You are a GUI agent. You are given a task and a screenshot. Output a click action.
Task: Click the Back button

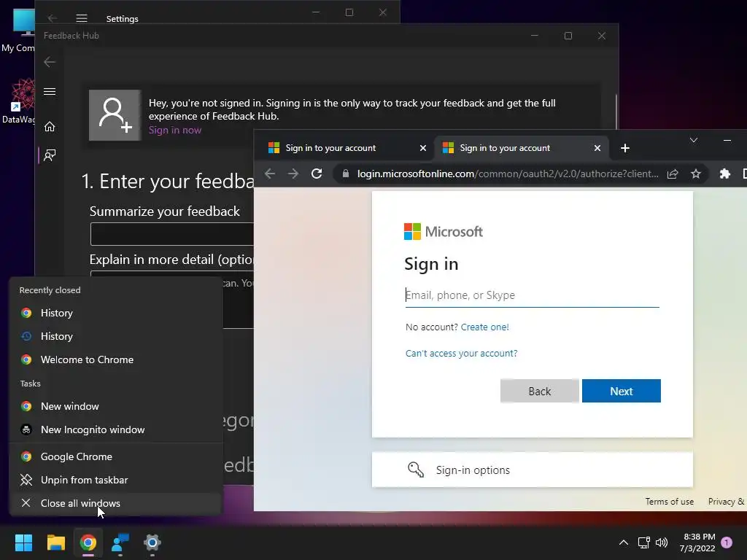[539, 391]
